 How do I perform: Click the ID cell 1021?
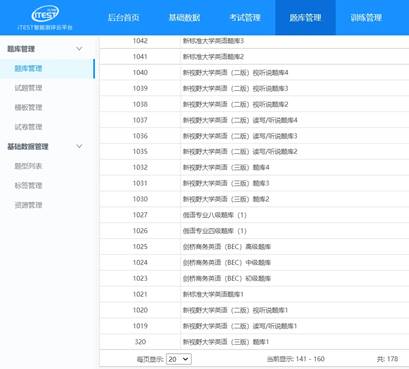coord(140,294)
